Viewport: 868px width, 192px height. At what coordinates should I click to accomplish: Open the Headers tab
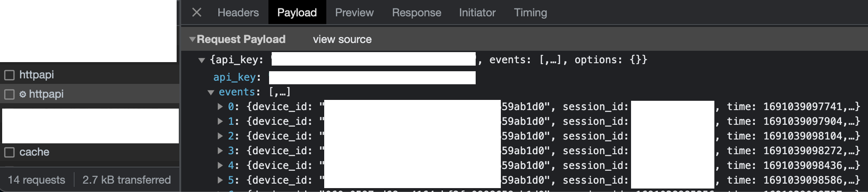click(238, 13)
